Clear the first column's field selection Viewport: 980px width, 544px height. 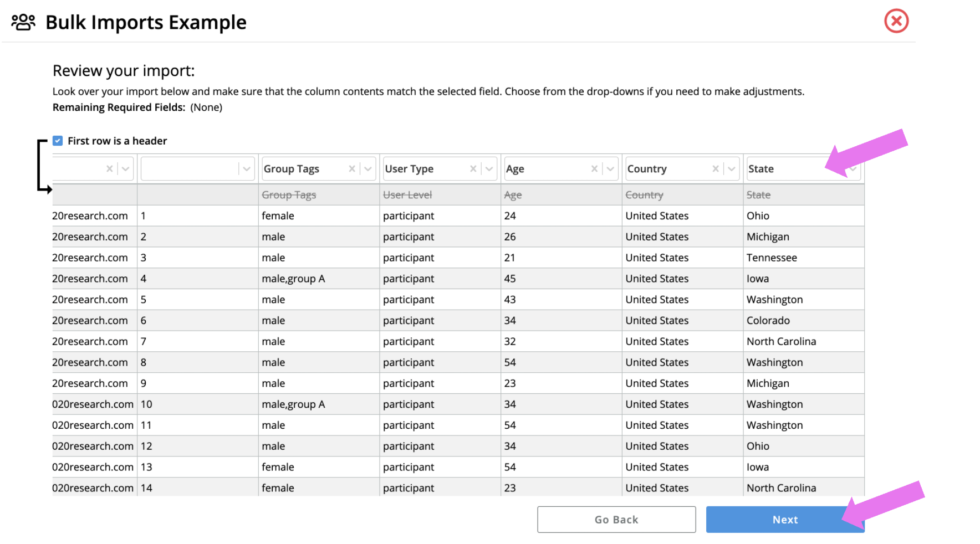(x=110, y=169)
